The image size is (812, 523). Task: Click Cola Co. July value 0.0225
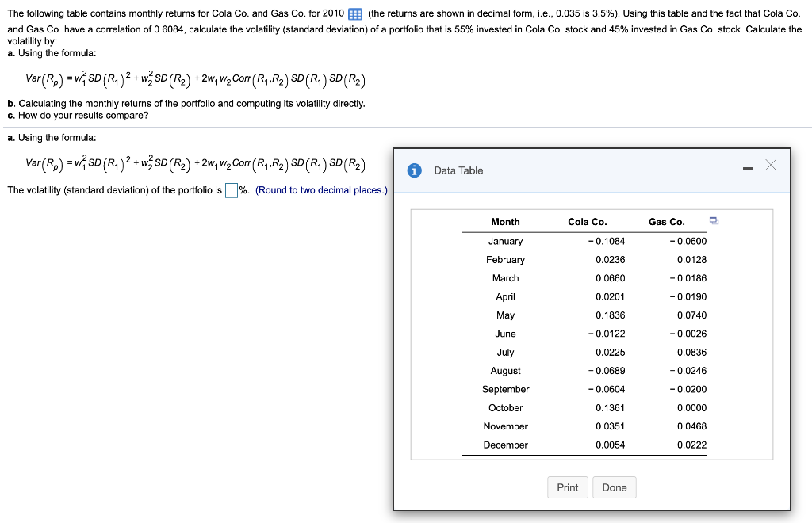(610, 353)
